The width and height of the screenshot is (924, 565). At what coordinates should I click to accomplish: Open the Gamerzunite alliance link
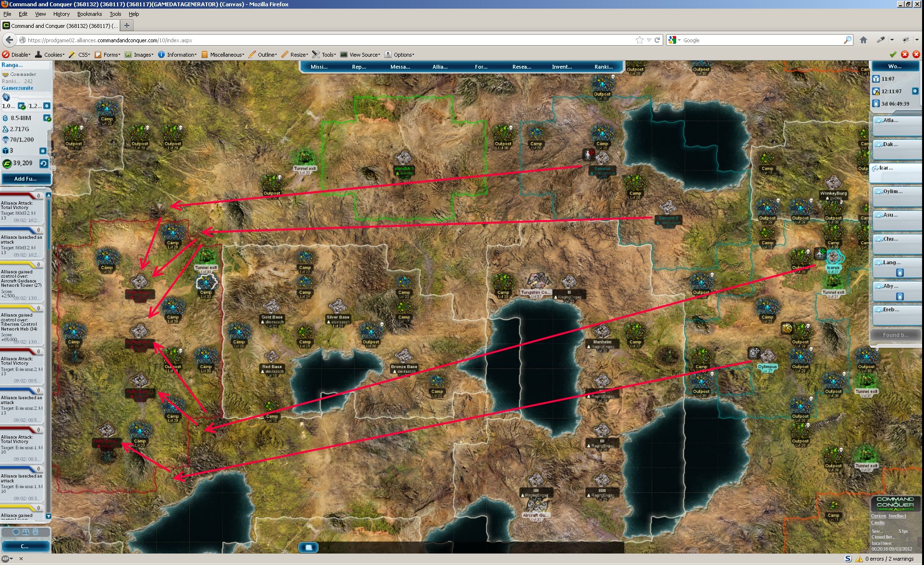(18, 88)
